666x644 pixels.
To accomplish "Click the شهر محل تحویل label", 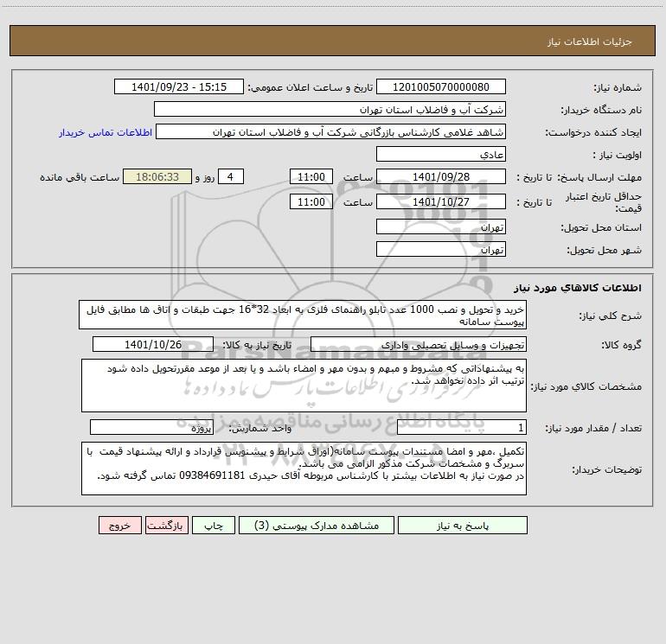I will [605, 250].
